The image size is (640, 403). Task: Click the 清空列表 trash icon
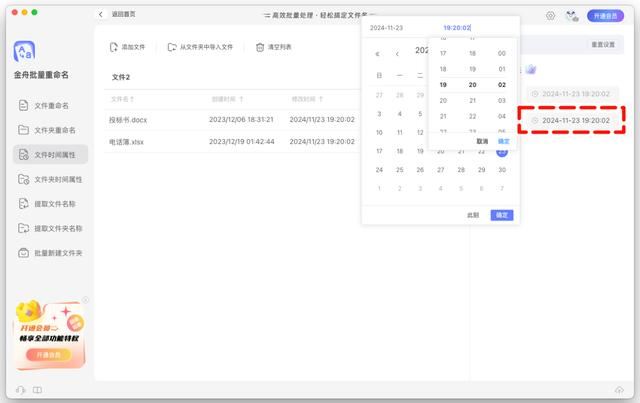pos(260,47)
